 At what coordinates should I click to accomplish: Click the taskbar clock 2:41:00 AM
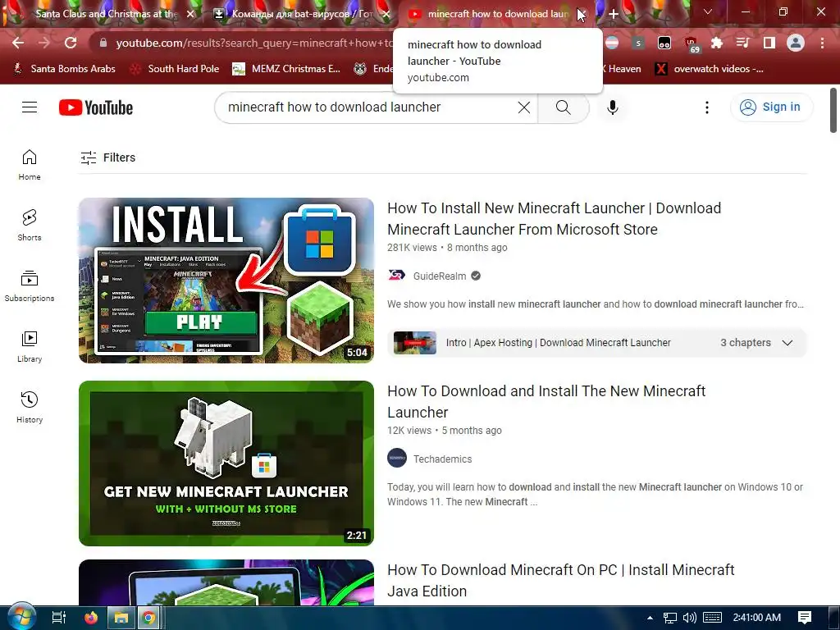click(756, 618)
